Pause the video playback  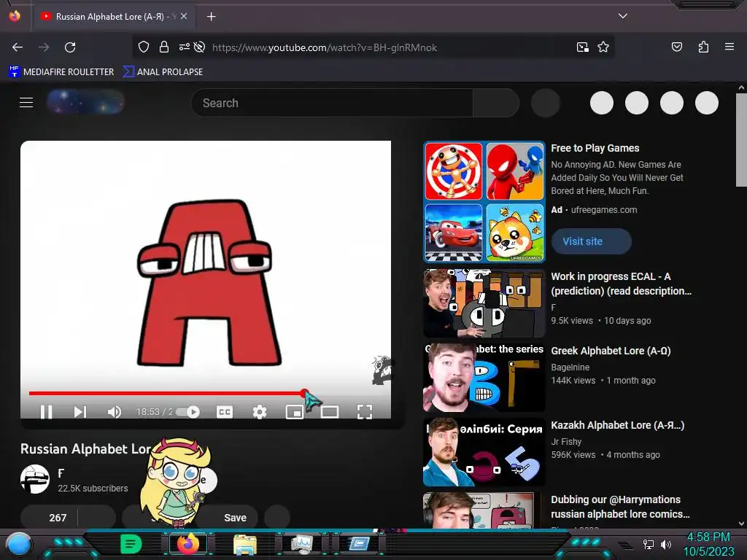coord(46,412)
